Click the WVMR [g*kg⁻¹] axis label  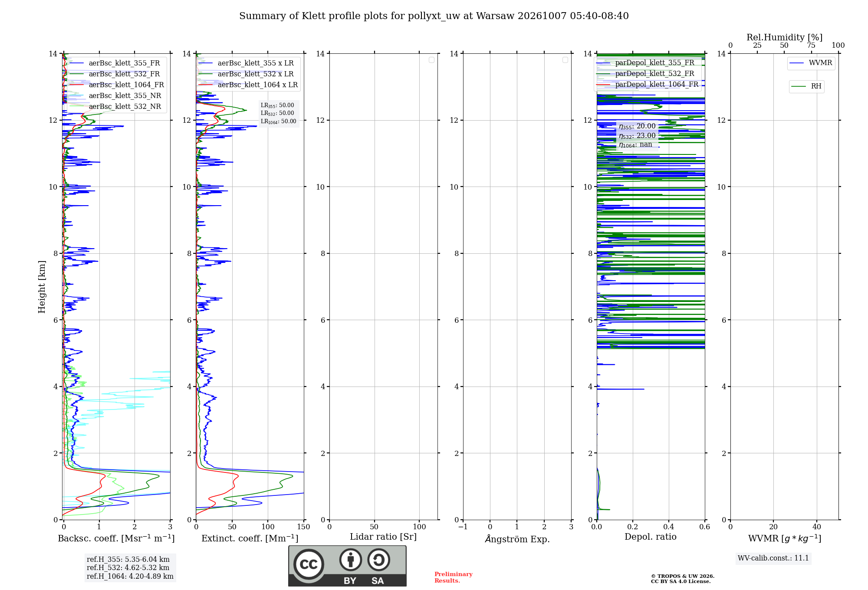click(785, 538)
